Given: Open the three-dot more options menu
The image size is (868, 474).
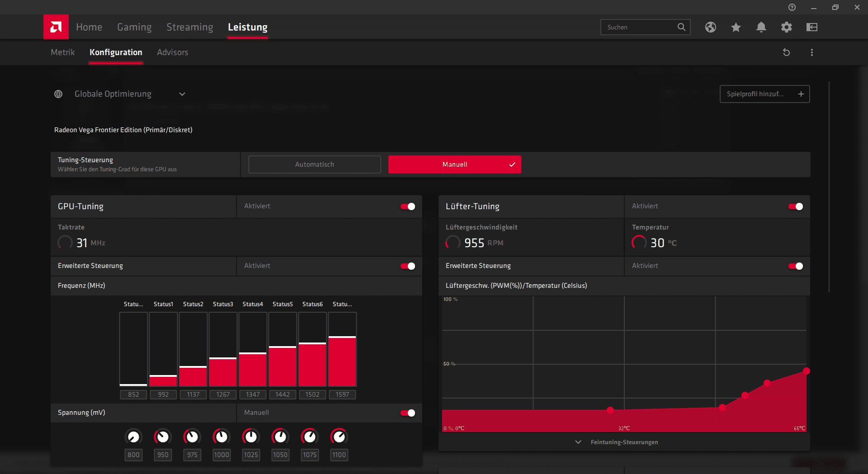Looking at the screenshot, I should [812, 52].
